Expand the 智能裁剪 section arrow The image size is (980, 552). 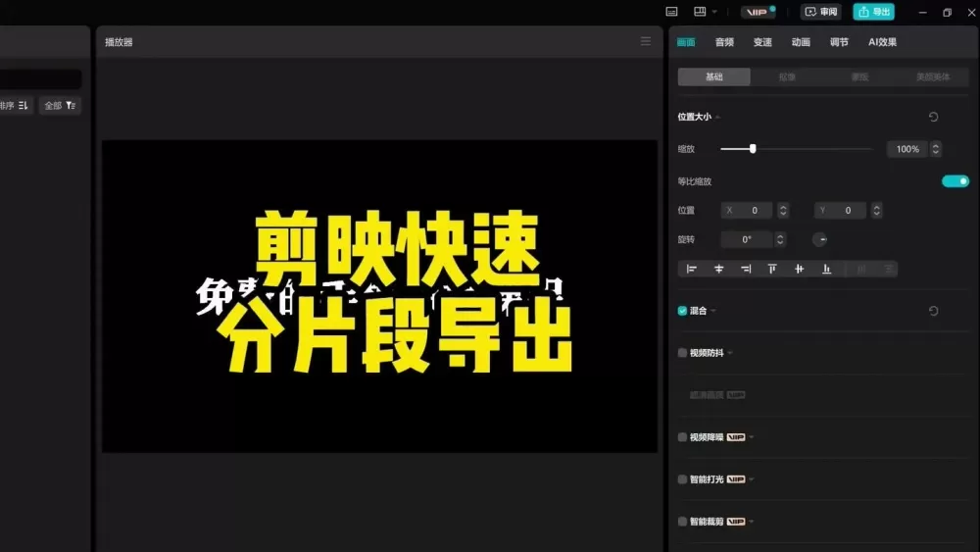(752, 522)
